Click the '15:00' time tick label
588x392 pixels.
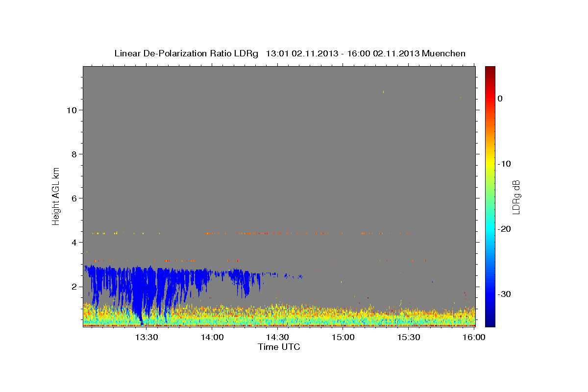(x=343, y=337)
